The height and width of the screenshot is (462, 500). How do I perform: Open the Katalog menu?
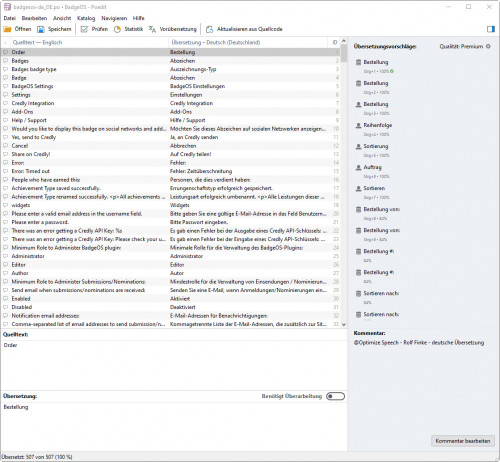(x=86, y=18)
